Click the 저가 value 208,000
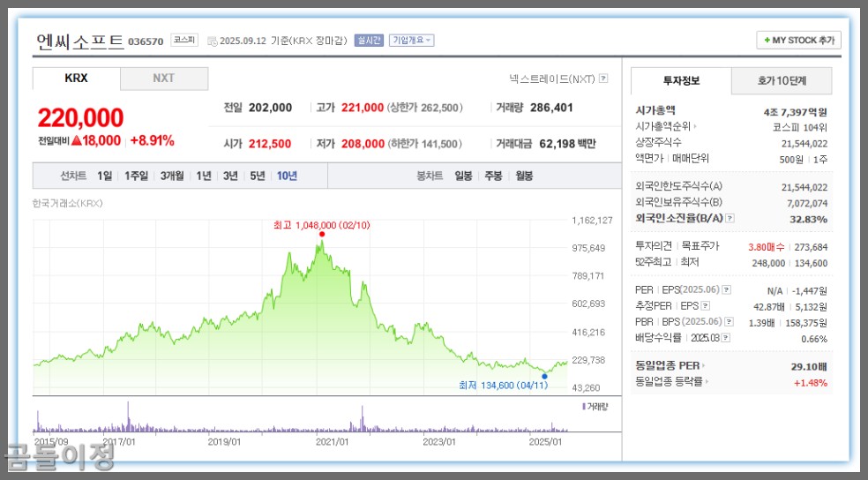The height and width of the screenshot is (480, 868). coord(363,144)
